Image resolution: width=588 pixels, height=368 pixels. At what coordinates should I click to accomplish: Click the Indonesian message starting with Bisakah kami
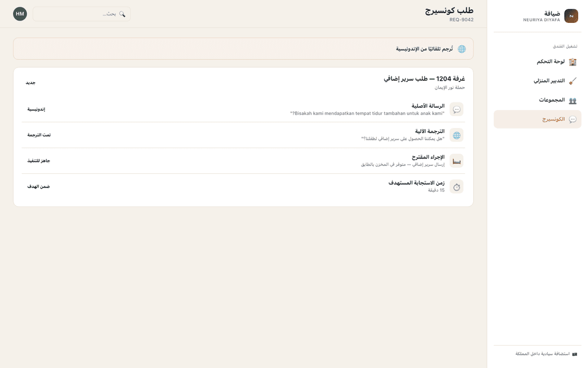tap(367, 113)
